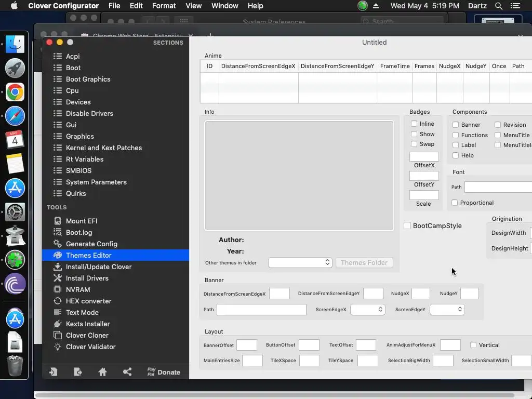The height and width of the screenshot is (399, 532).
Task: Open Finder from the dock
Action: point(15,44)
